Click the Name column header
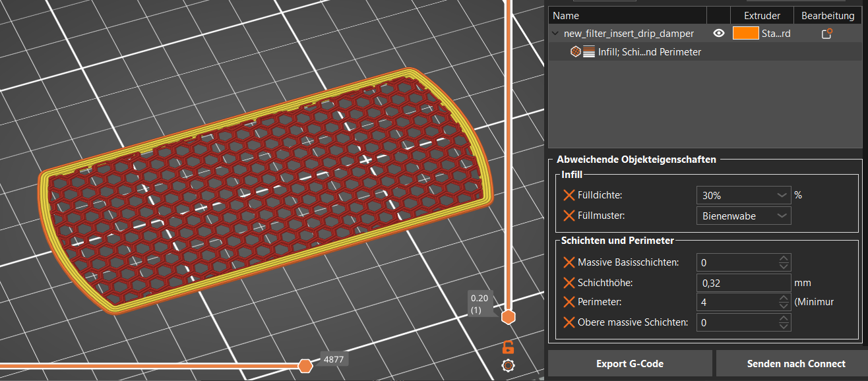 627,15
